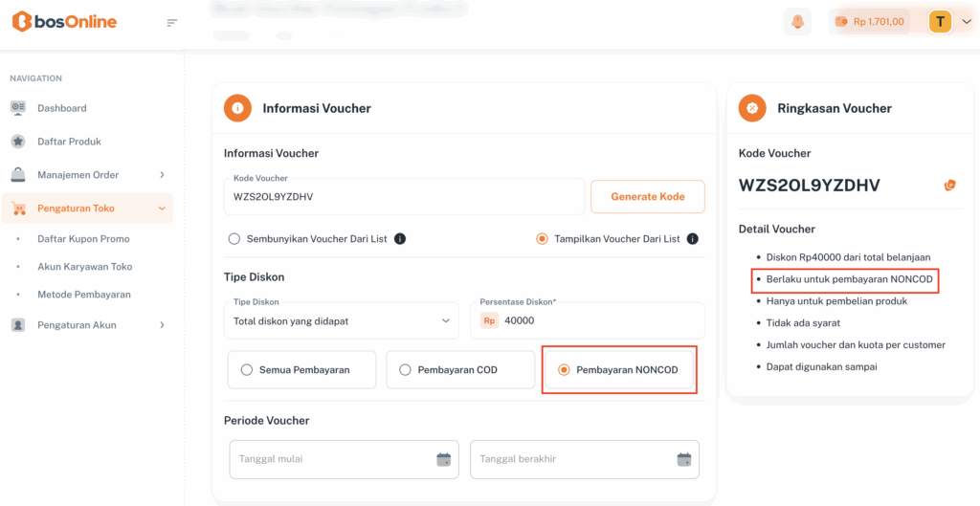Image resolution: width=980 pixels, height=506 pixels.
Task: Click the Generate Kode button
Action: pos(648,197)
